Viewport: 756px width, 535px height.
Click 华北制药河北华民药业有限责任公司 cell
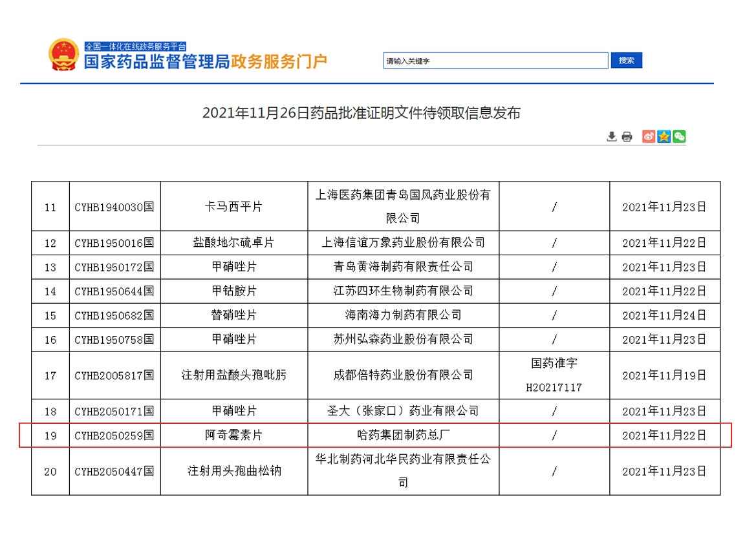click(403, 470)
